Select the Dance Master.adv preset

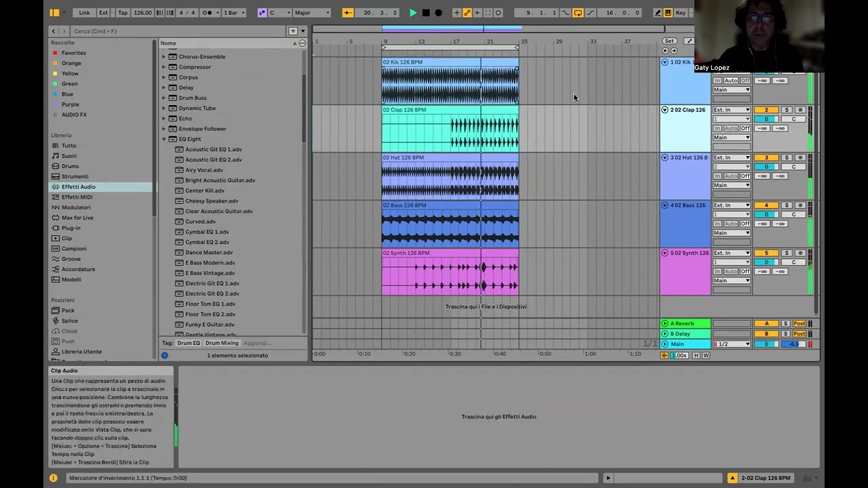[209, 252]
